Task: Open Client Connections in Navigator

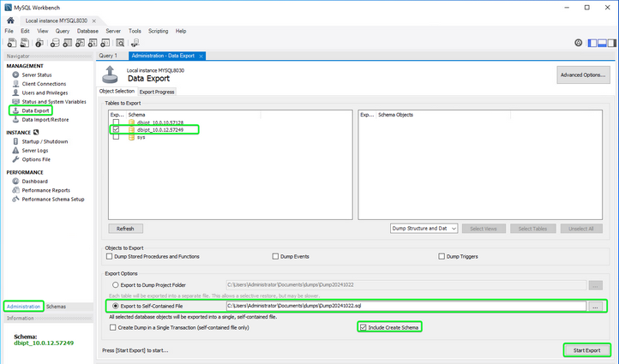Action: pos(44,84)
